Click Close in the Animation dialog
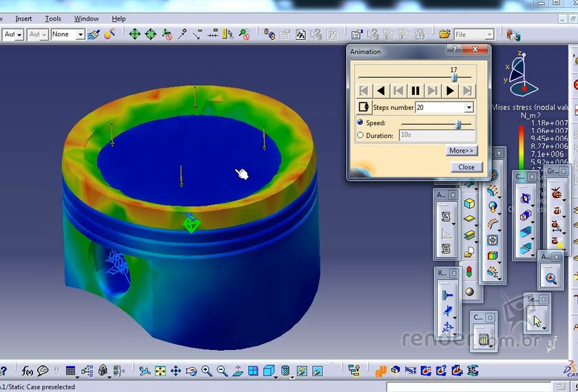 (466, 167)
